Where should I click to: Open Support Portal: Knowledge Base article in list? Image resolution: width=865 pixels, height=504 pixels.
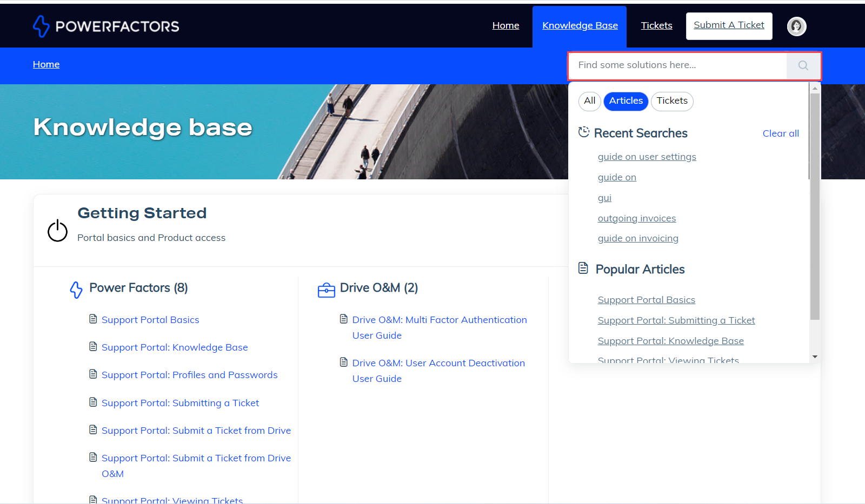(175, 347)
